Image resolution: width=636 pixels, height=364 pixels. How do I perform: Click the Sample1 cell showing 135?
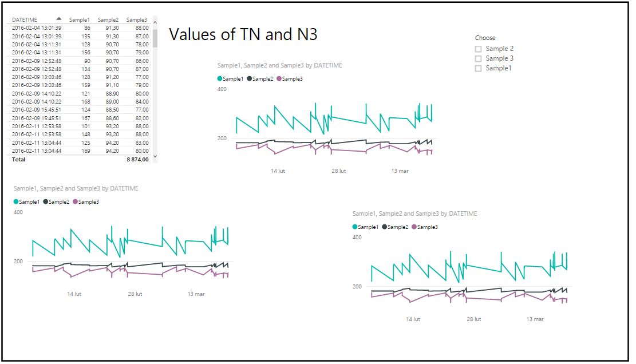[86, 36]
